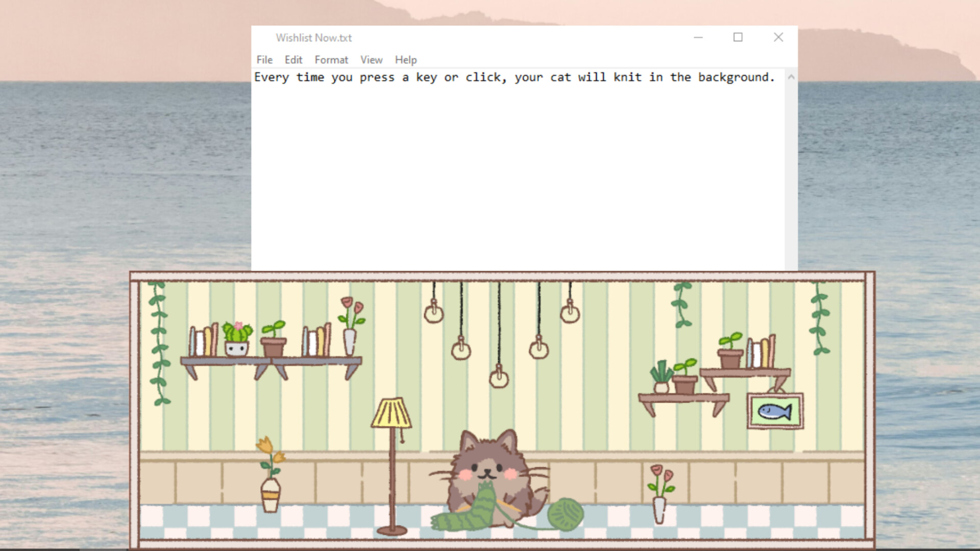980x551 pixels.
Task: Click the pink tulips vase on floor
Action: click(x=660, y=493)
